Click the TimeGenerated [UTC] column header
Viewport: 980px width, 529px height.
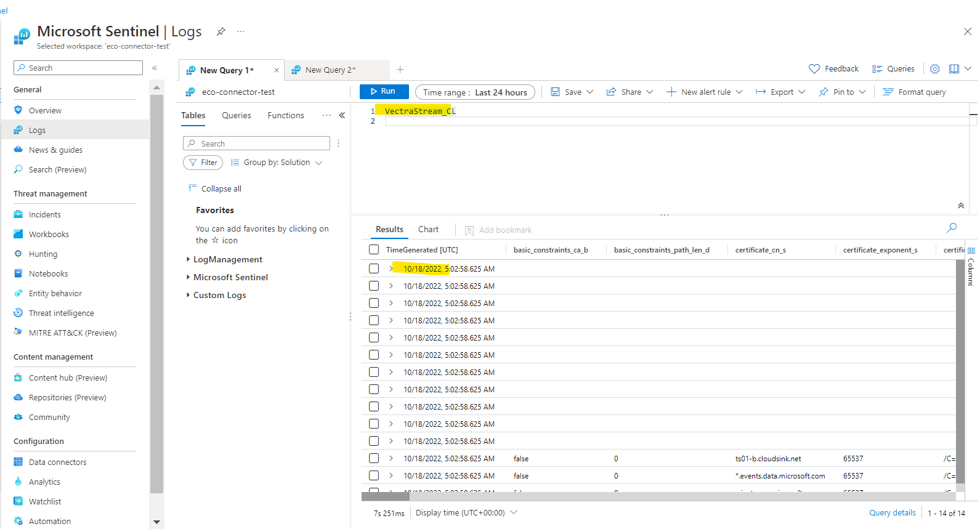(422, 249)
